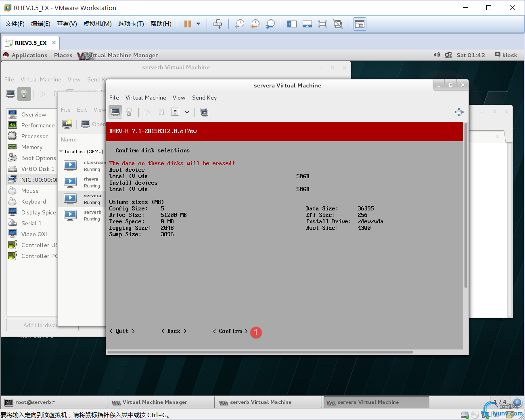Toggle pause icon in servera toolbar
The image size is (525, 420).
point(161,112)
